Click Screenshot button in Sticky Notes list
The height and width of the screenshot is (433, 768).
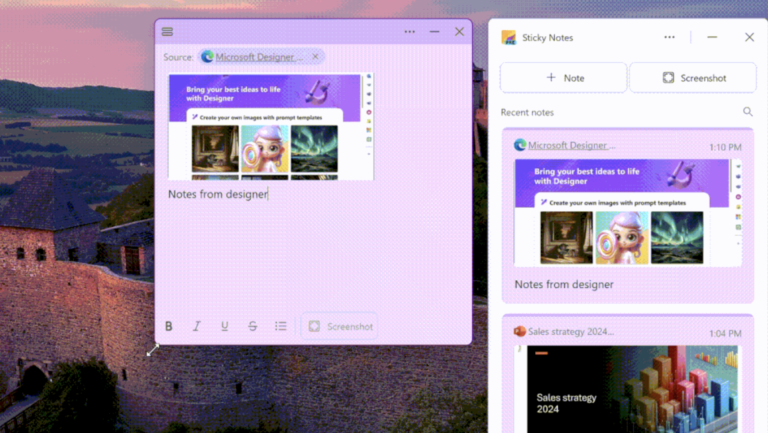pos(693,78)
